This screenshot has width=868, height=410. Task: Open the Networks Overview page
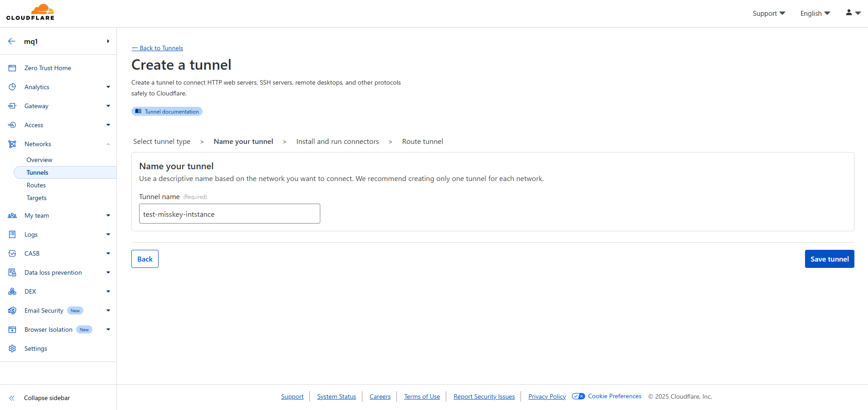(39, 160)
